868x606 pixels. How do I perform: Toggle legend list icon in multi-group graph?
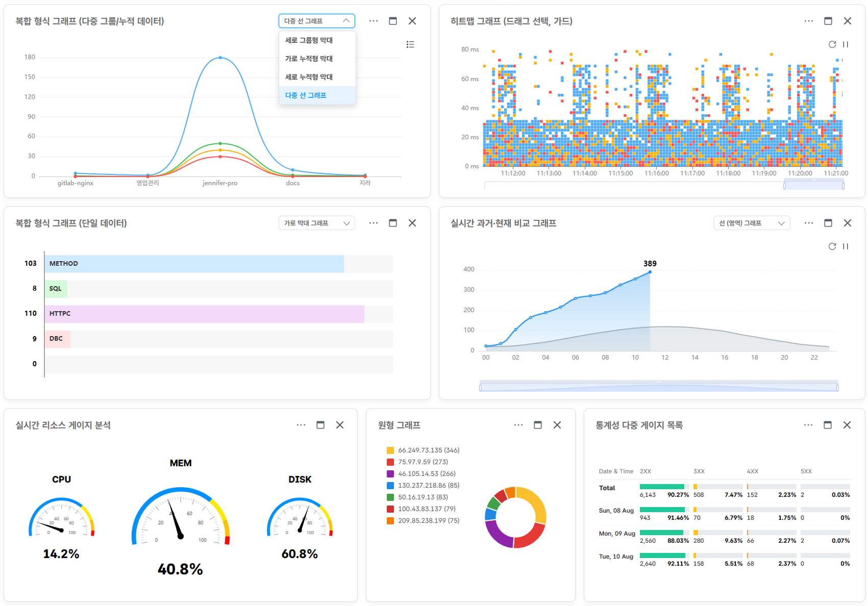pos(410,44)
